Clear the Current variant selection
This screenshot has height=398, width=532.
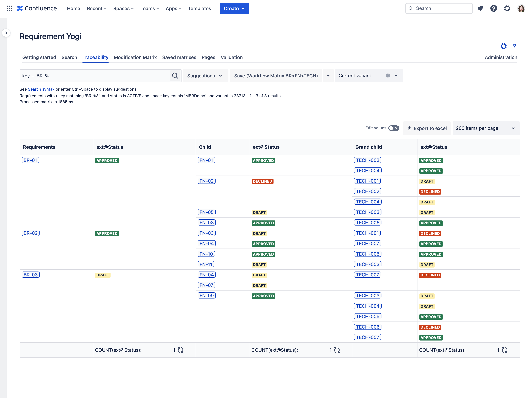pyautogui.click(x=388, y=76)
